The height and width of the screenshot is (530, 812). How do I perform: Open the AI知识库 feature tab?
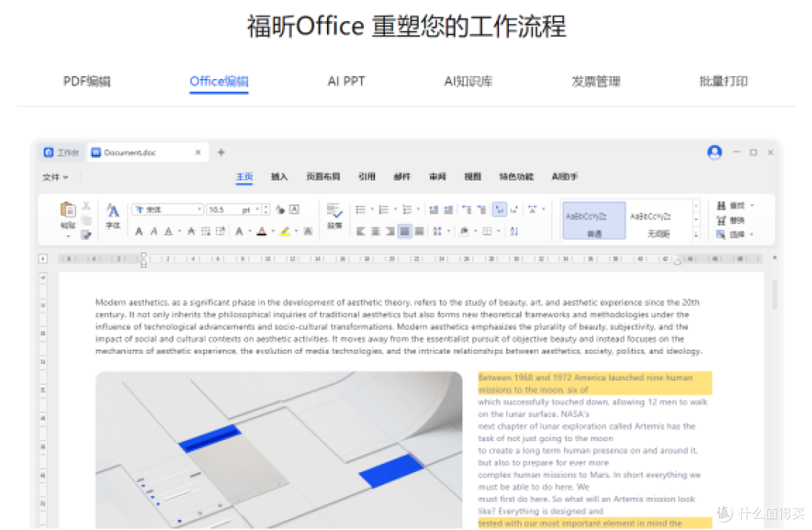click(x=468, y=81)
